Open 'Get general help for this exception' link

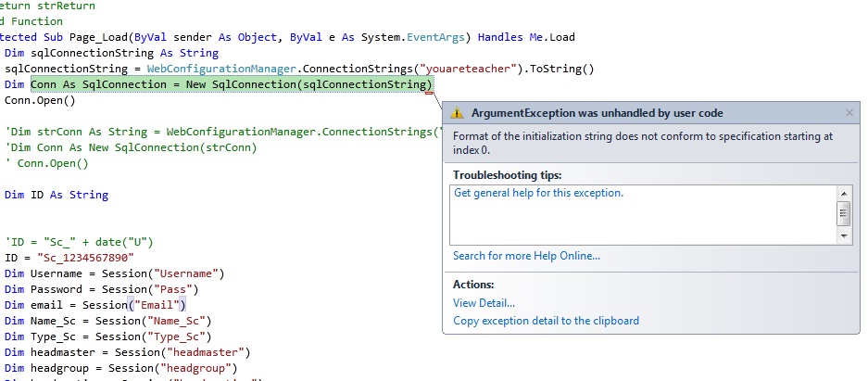tap(538, 193)
